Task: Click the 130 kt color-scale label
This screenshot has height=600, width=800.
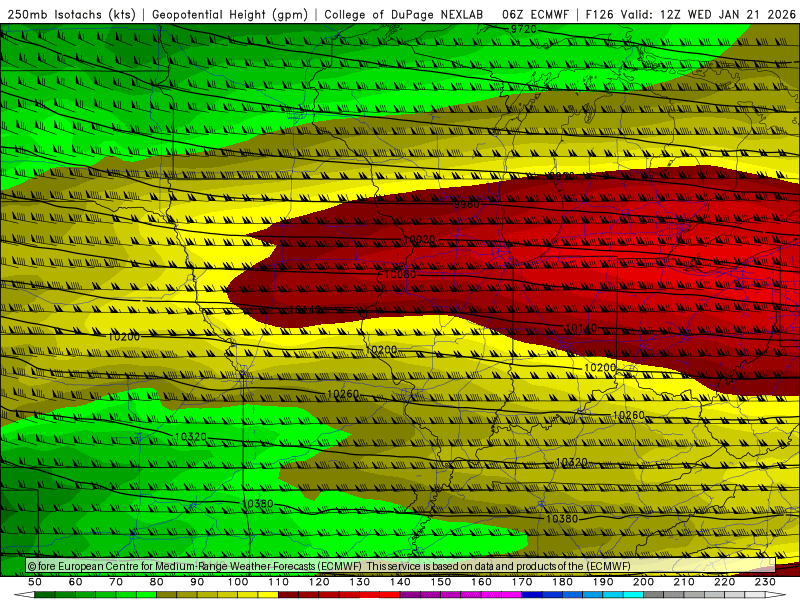Action: [359, 582]
